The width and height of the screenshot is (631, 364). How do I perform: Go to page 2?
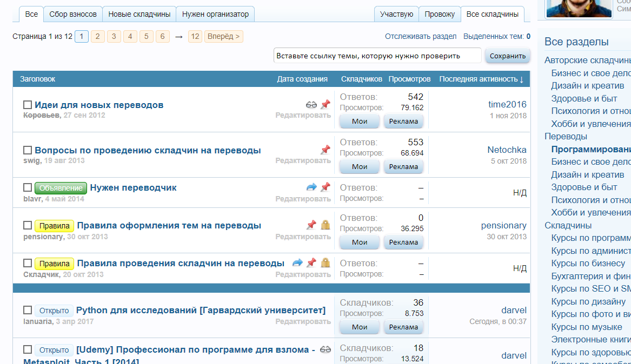point(98,36)
